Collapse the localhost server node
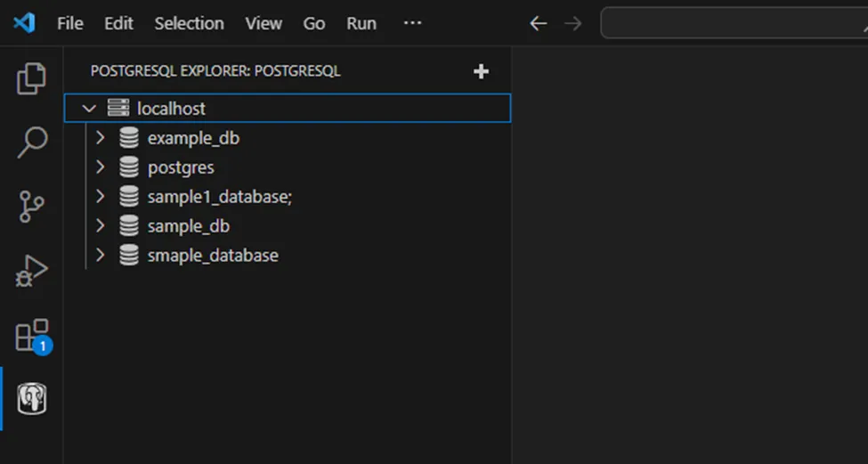Viewport: 868px width, 464px height. pos(88,109)
